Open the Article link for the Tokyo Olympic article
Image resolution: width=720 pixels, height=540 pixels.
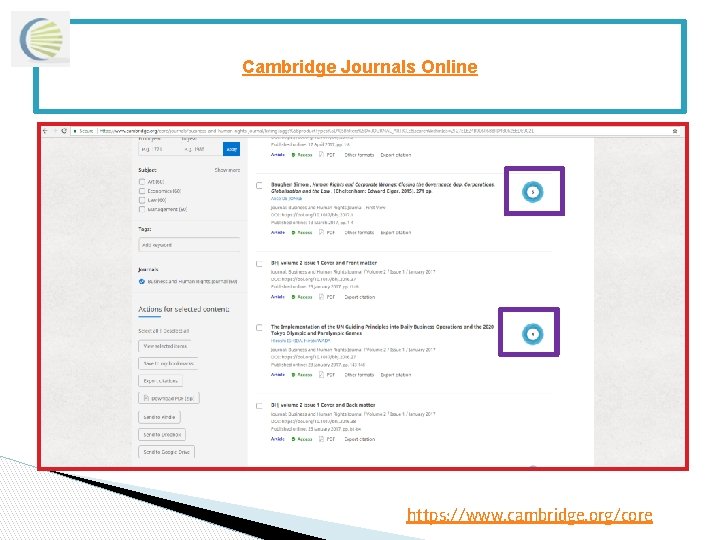(278, 375)
